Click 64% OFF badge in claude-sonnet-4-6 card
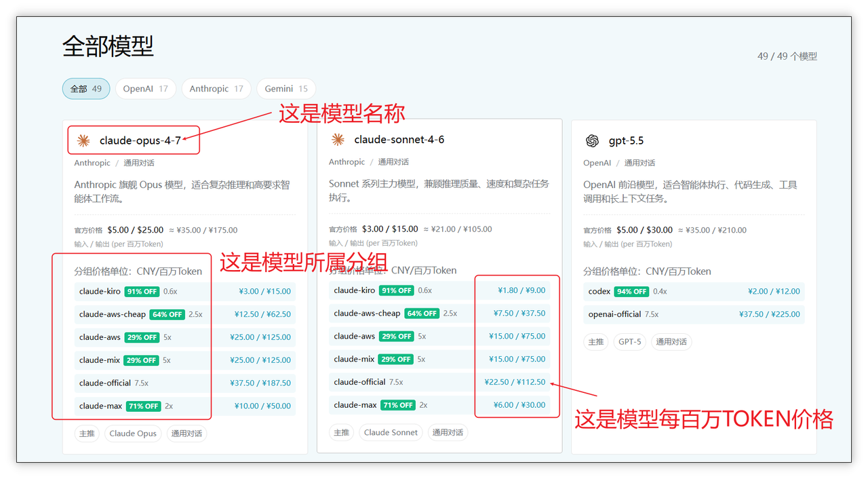This screenshot has width=868, height=479. 422,313
